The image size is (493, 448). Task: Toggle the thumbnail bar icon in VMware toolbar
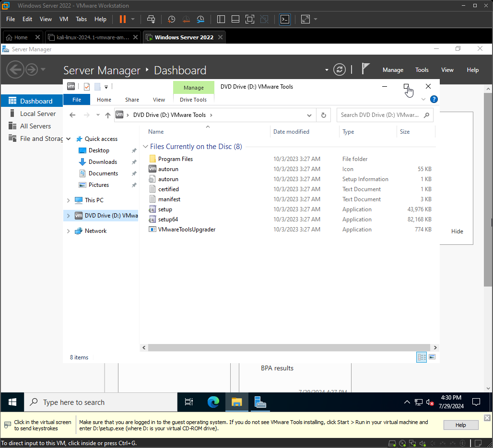235,19
